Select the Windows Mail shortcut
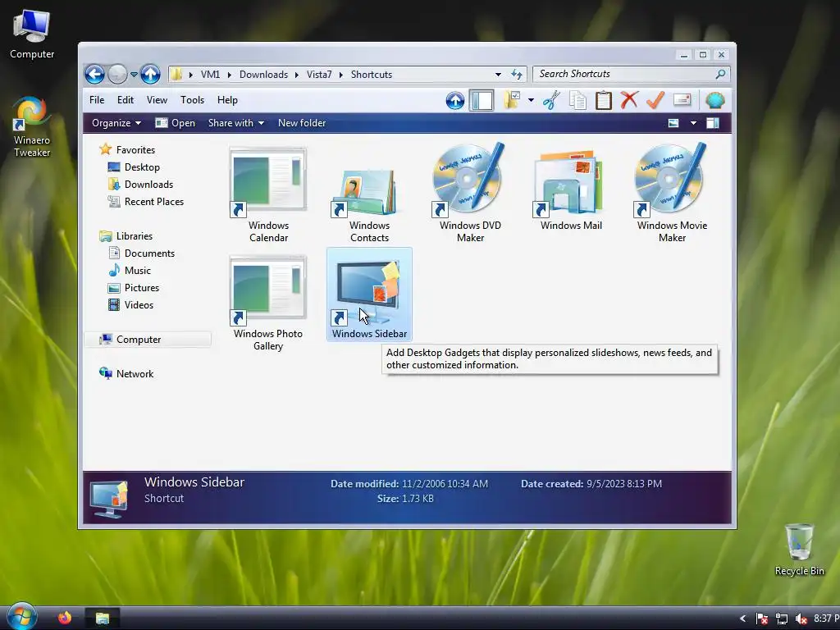The image size is (840, 630). tap(571, 191)
